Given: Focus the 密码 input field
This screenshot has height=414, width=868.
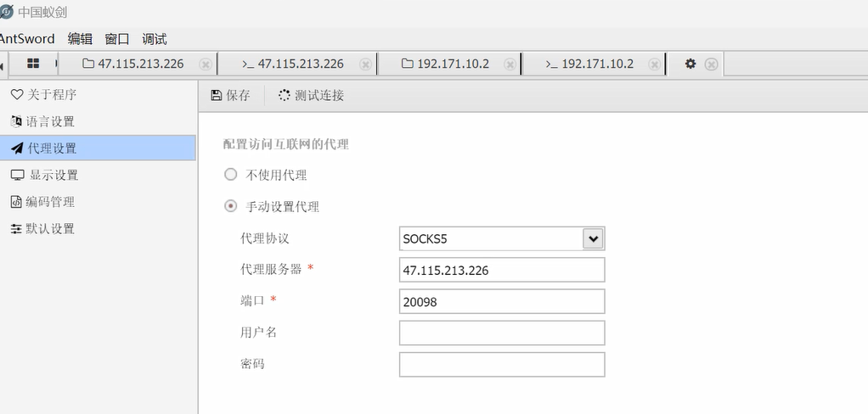Looking at the screenshot, I should (x=502, y=364).
